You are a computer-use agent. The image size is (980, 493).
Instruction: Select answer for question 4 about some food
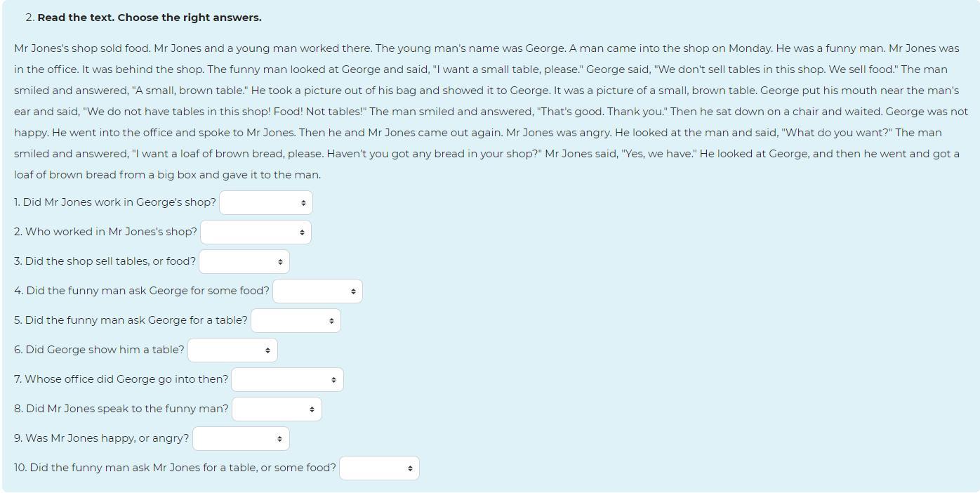tap(317, 291)
